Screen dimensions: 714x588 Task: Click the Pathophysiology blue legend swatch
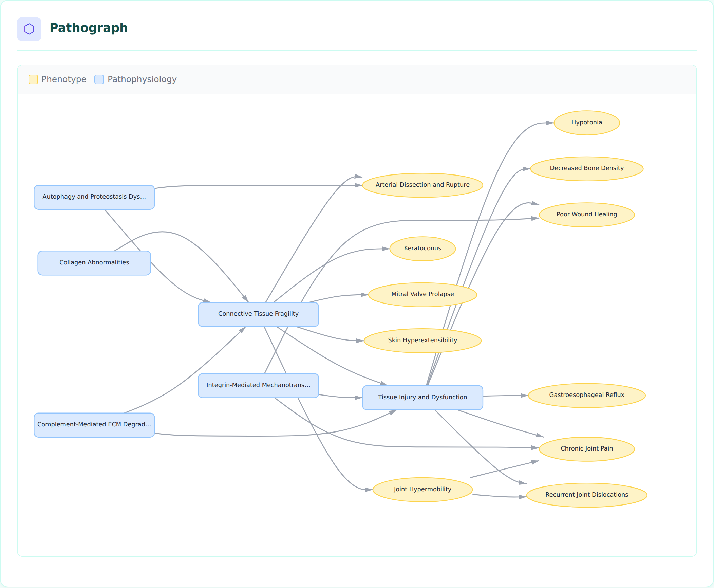(99, 79)
